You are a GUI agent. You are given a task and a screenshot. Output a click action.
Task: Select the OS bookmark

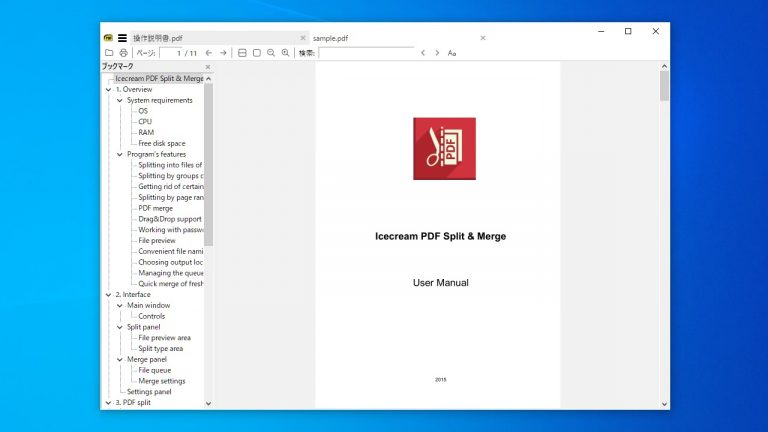pos(143,111)
